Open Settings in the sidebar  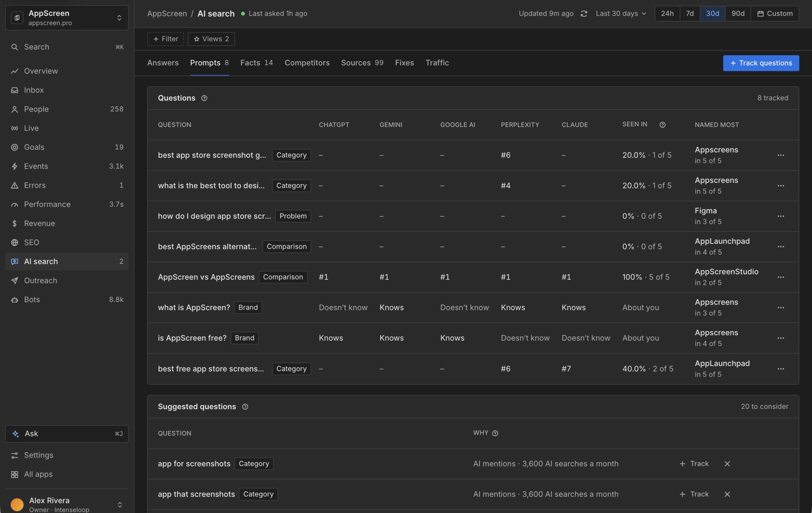click(67, 455)
